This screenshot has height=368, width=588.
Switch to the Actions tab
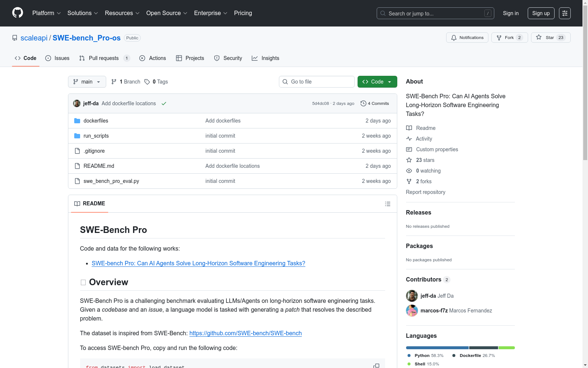point(153,58)
